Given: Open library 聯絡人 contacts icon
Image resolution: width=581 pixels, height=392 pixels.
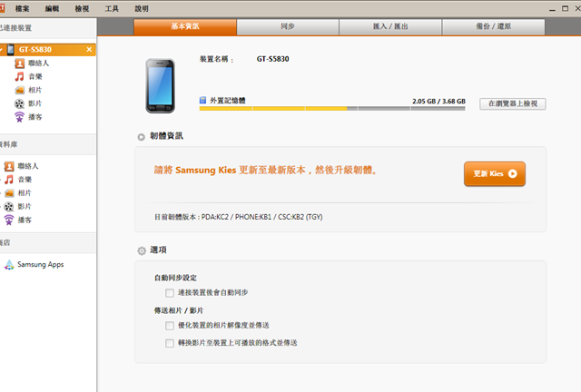Looking at the screenshot, I should pos(9,166).
